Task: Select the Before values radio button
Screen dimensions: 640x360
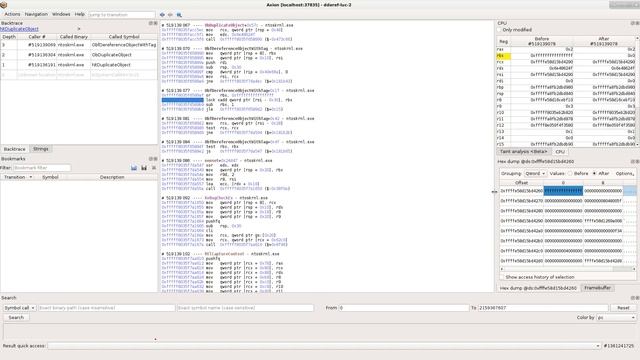Action: tap(570, 173)
